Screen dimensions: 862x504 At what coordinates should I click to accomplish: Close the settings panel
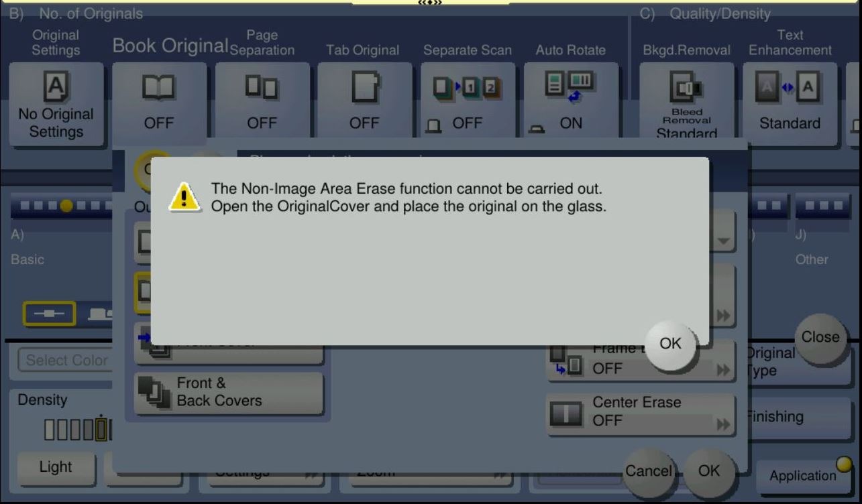point(820,337)
